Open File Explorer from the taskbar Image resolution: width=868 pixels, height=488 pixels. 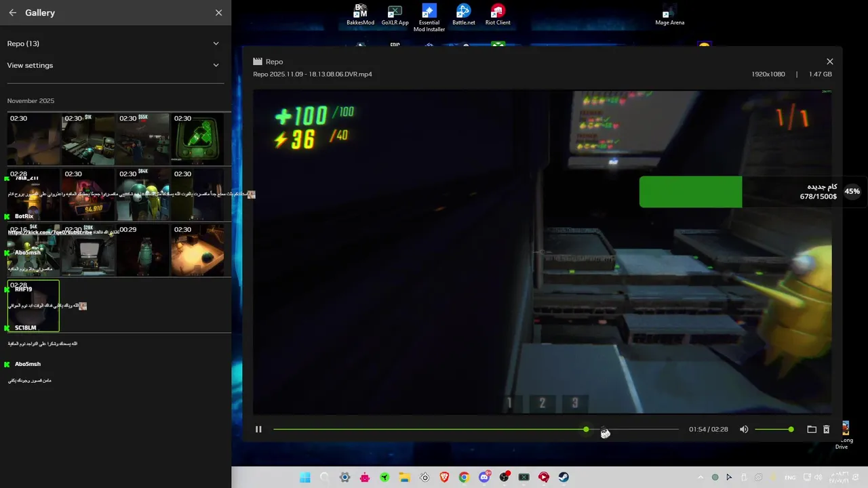coord(404,477)
